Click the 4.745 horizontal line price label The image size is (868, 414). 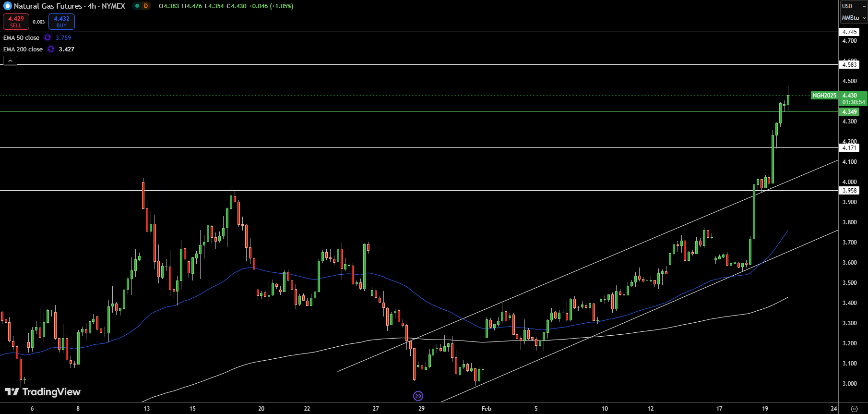(849, 32)
